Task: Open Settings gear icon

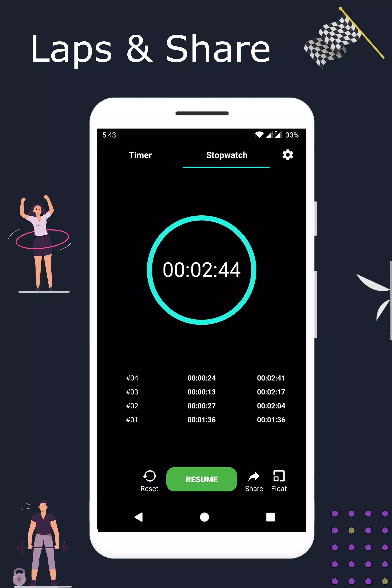Action: pyautogui.click(x=288, y=155)
